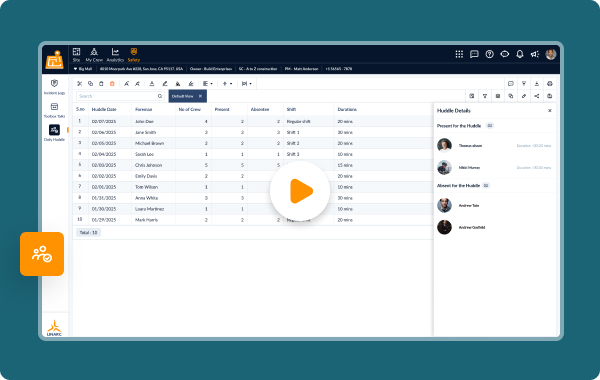Open the apps grid icon in header
Image resolution: width=600 pixels, height=380 pixels.
[459, 54]
